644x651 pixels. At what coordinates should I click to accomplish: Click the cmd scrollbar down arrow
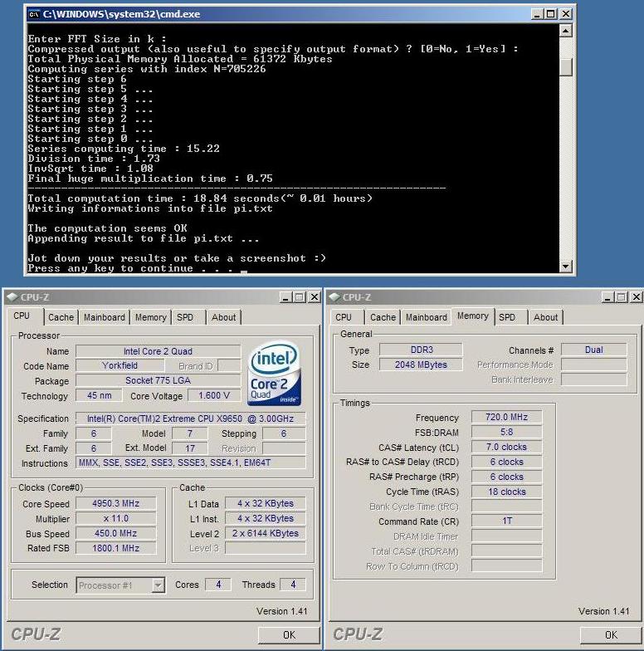point(566,266)
